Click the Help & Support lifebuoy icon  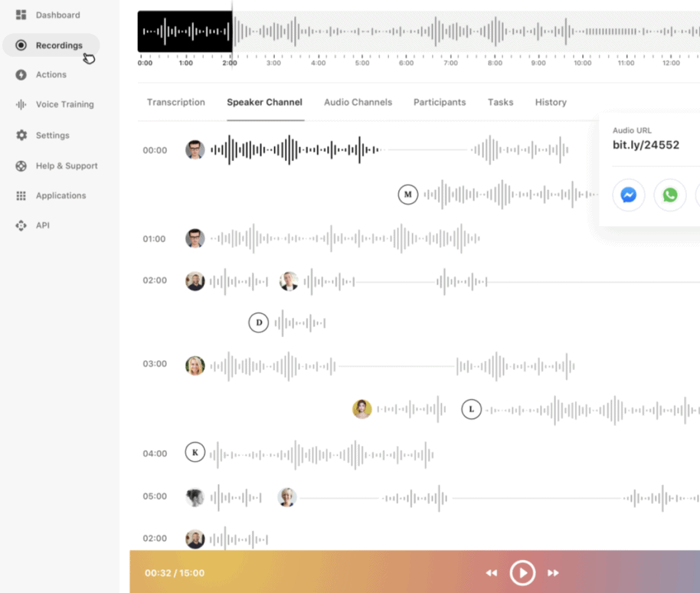[21, 166]
